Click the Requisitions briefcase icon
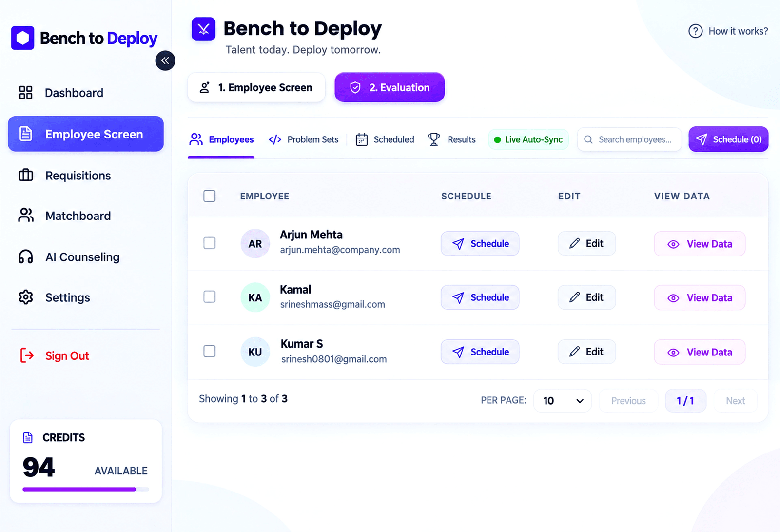Viewport: 780px width, 532px height. 26,175
